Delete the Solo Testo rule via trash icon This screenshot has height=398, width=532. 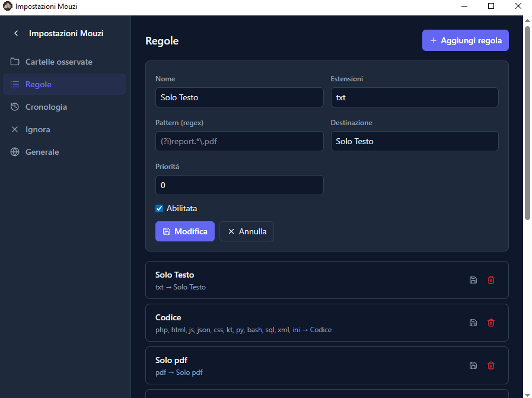[490, 280]
